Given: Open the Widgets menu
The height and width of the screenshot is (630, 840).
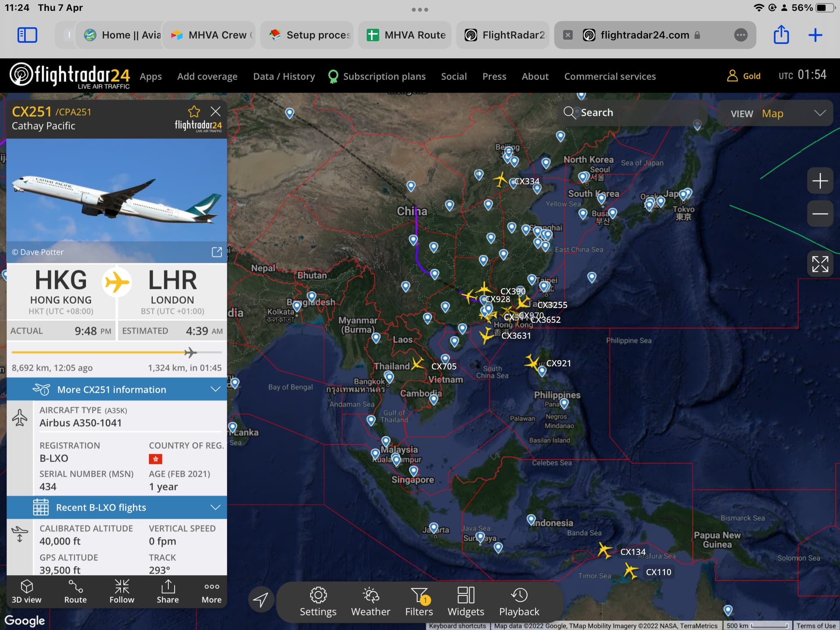Looking at the screenshot, I should click(x=465, y=602).
